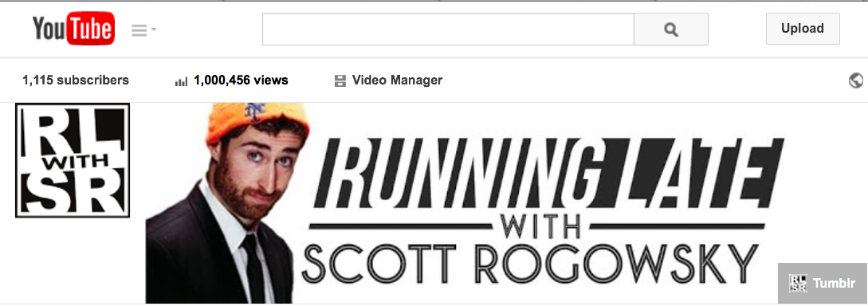This screenshot has height=306, width=868.
Task: Focus the YouTube search box
Action: click(x=448, y=29)
